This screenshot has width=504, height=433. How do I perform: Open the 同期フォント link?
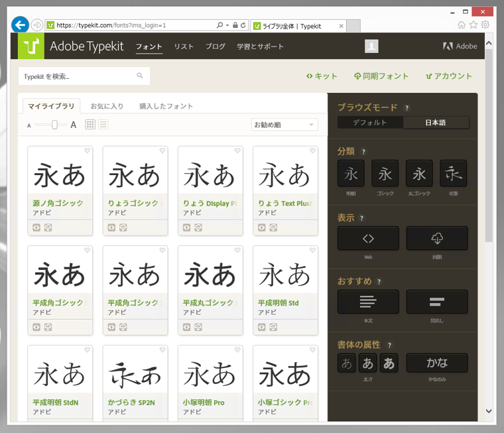click(381, 76)
